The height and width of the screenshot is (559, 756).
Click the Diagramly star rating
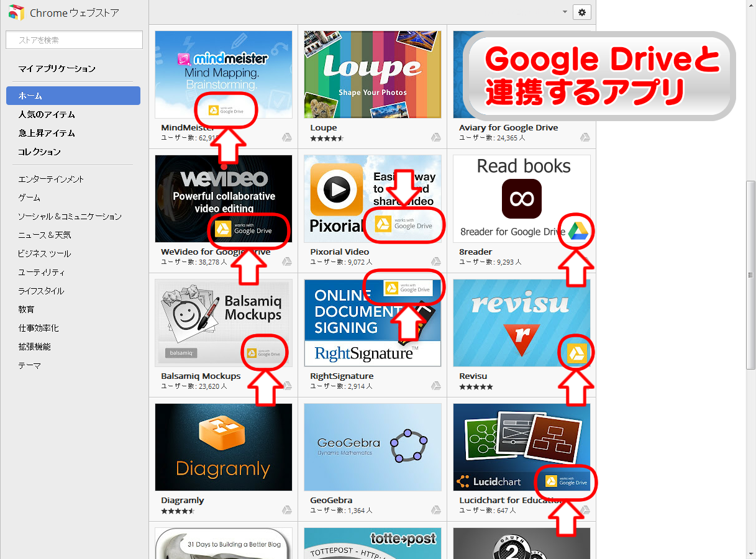pos(178,511)
